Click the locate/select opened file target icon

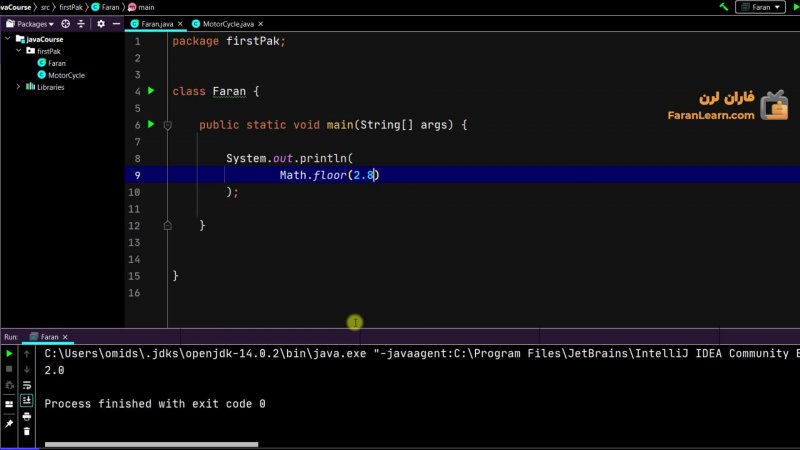pos(66,23)
